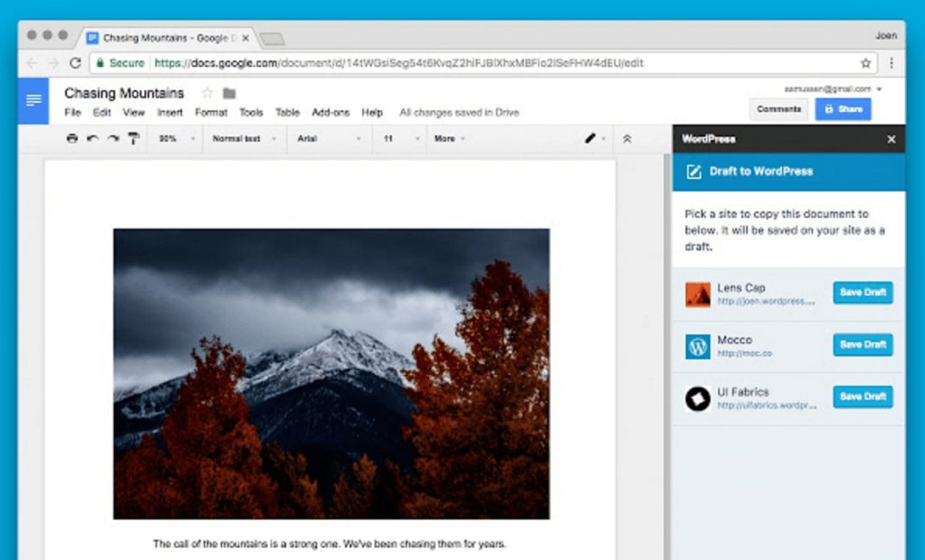Click the Mocco WordPress logo icon

(x=697, y=345)
